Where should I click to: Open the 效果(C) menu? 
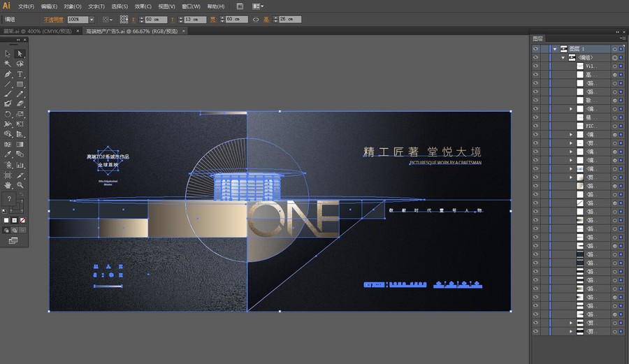coord(143,6)
